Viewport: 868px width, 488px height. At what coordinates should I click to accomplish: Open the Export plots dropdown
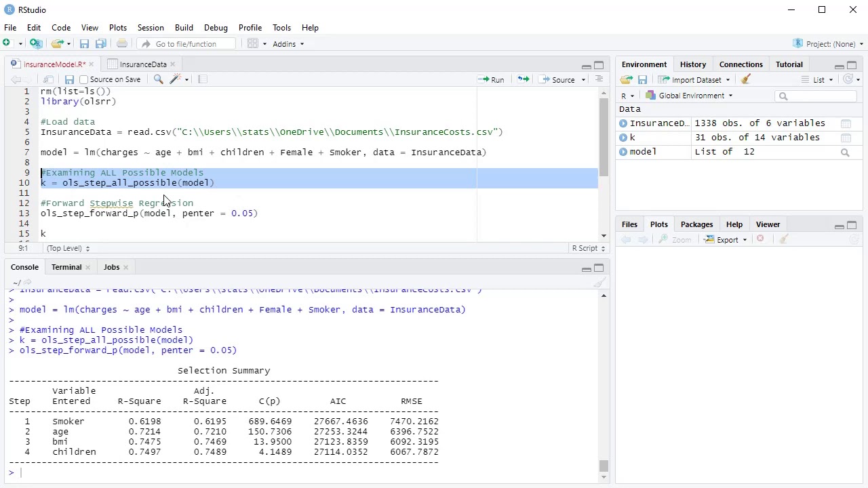[x=726, y=239]
